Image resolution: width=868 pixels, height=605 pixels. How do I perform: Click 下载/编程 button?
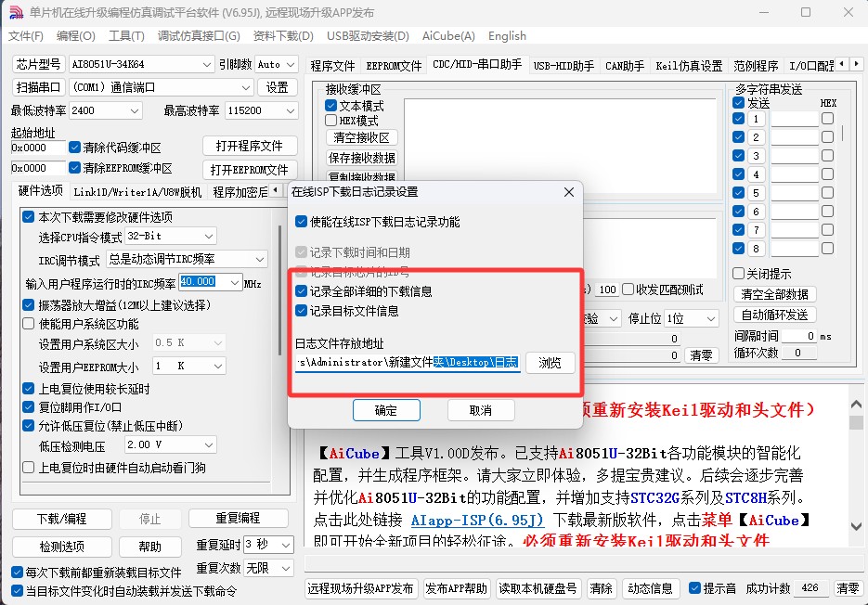[x=62, y=519]
